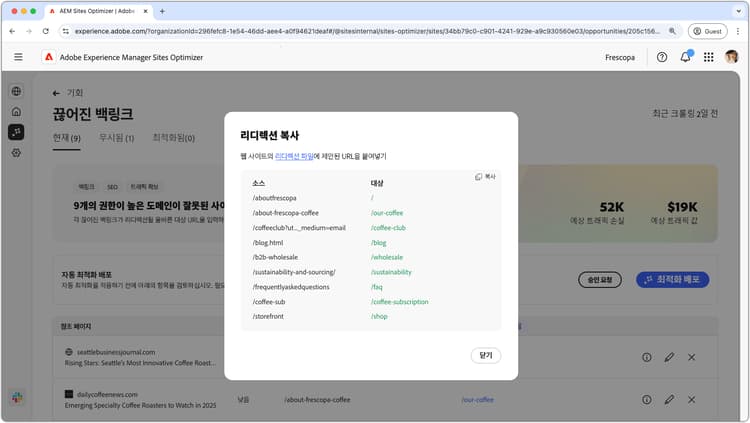The image size is (750, 423).
Task: Open the help question mark icon
Action: point(662,57)
